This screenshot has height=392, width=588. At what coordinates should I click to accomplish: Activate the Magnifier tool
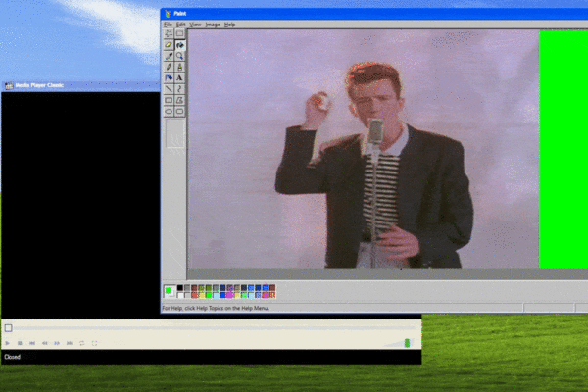(x=179, y=56)
